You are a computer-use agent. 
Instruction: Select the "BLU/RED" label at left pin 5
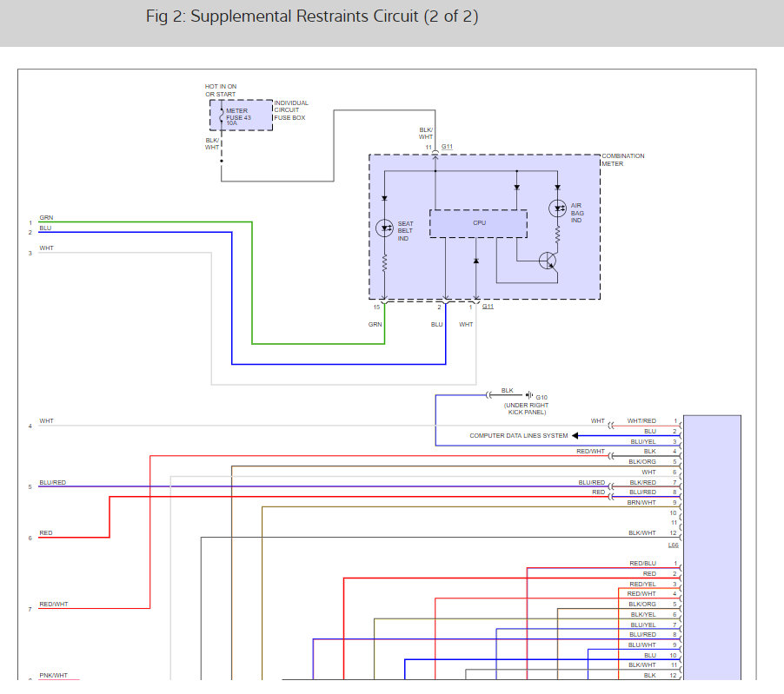[x=52, y=483]
